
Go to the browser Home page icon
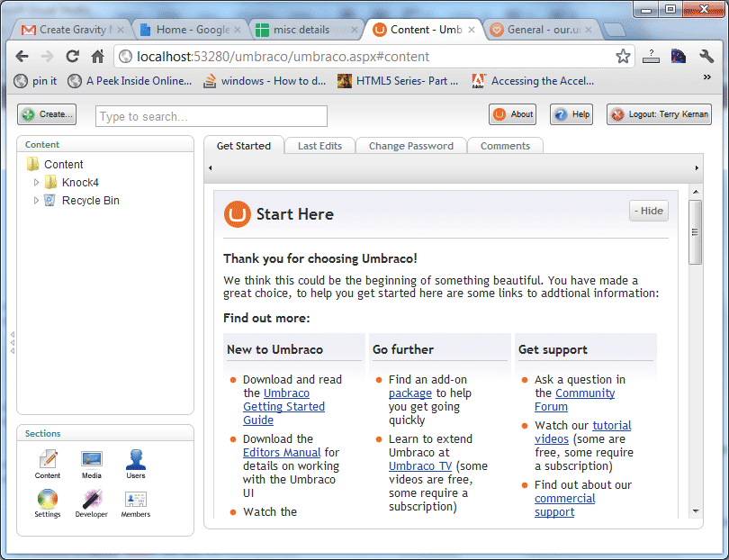(x=97, y=57)
